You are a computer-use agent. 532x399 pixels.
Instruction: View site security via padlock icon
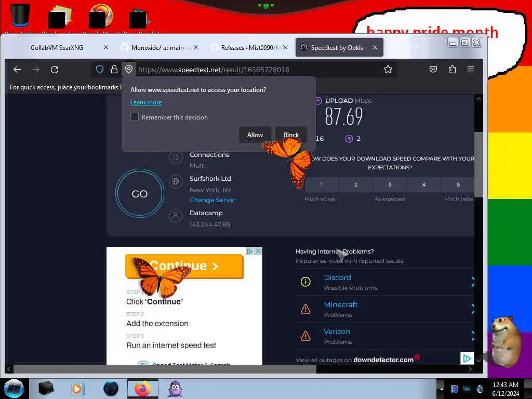114,70
